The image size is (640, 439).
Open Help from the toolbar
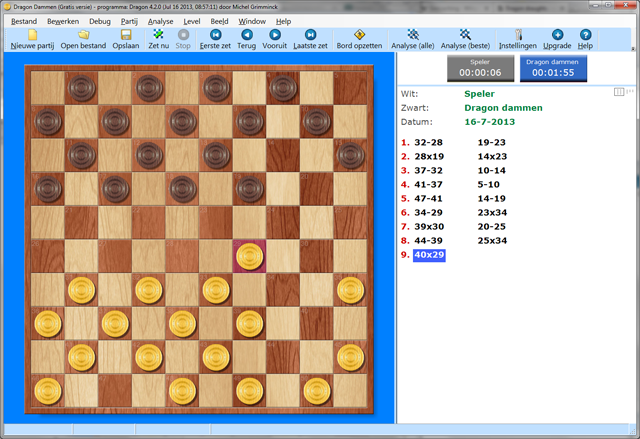(x=585, y=40)
